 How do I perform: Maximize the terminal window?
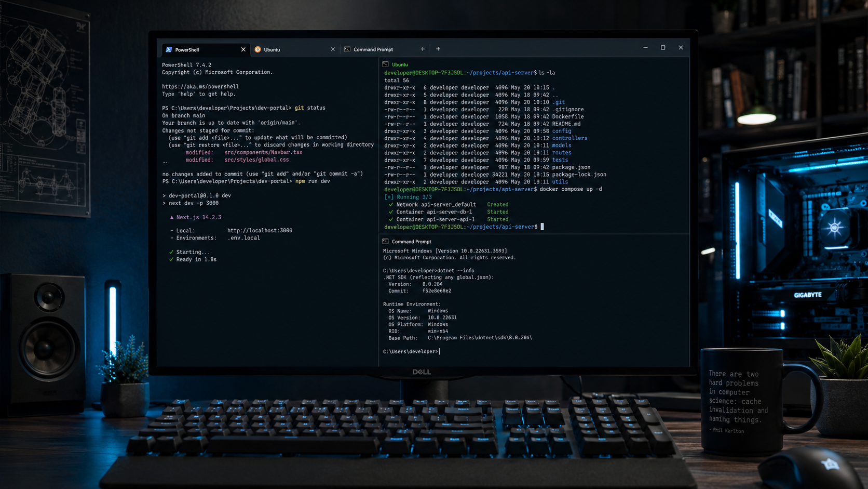[x=663, y=48]
